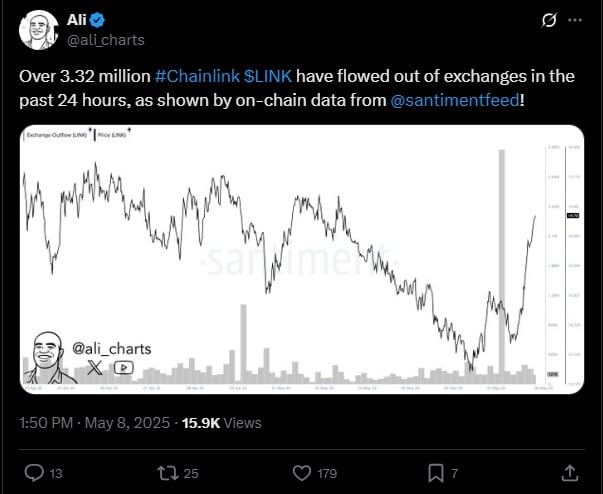This screenshot has width=603, height=494.
Task: Click the blue verified badge next to Ali
Action: [97, 20]
